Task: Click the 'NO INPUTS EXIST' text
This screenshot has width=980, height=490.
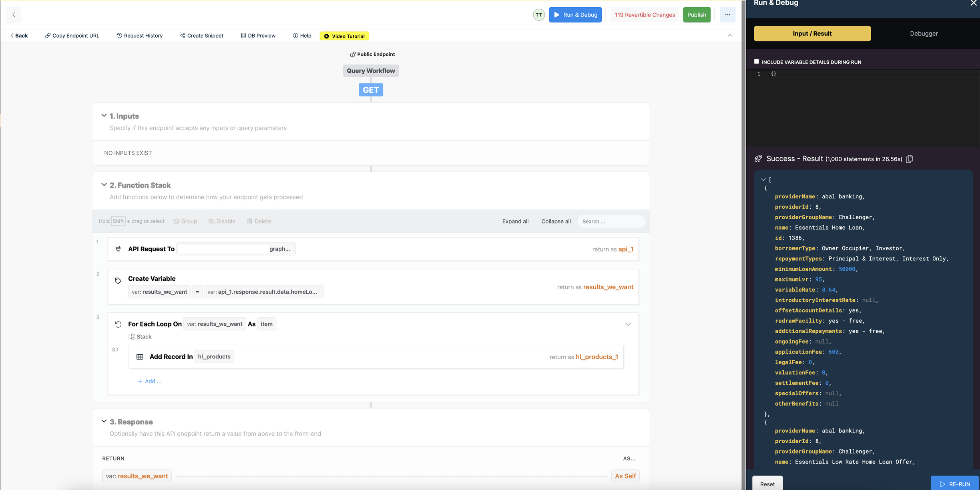Action: pyautogui.click(x=128, y=153)
